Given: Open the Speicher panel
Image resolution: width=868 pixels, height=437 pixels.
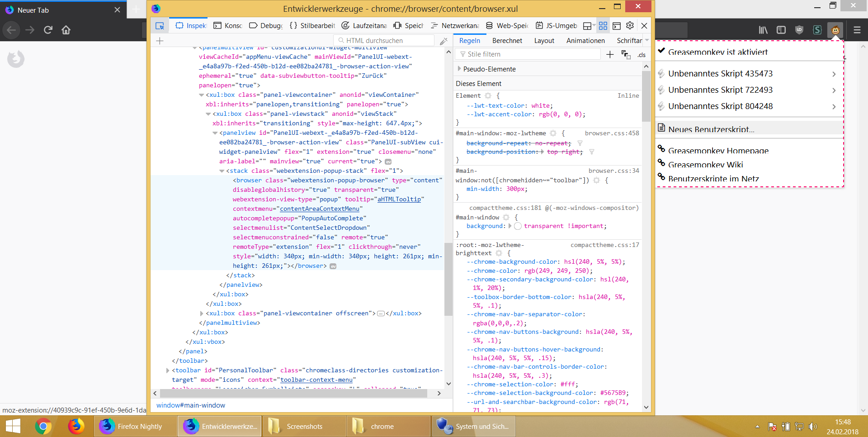Looking at the screenshot, I should point(408,26).
